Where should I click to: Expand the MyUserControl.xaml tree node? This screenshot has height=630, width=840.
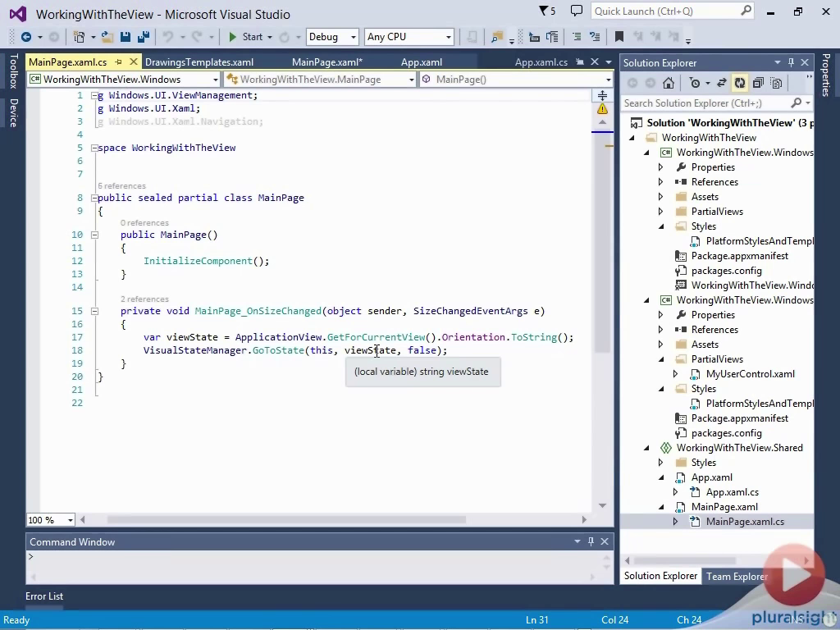pyautogui.click(x=676, y=374)
